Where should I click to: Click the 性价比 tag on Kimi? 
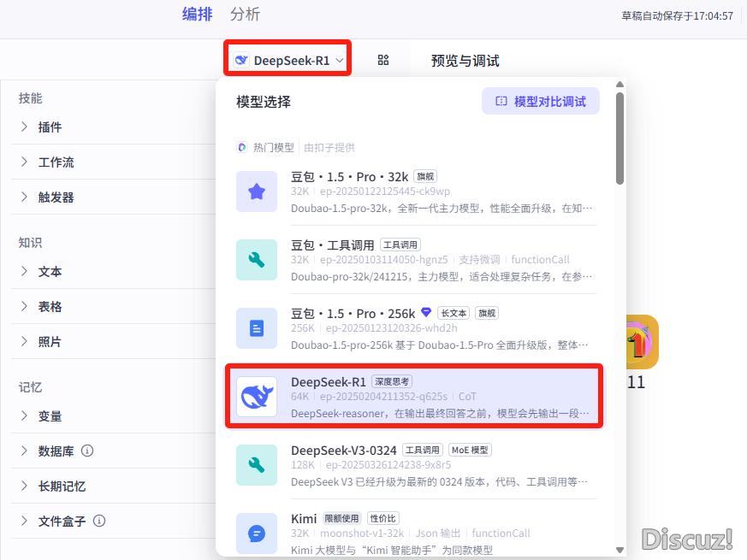pos(383,518)
